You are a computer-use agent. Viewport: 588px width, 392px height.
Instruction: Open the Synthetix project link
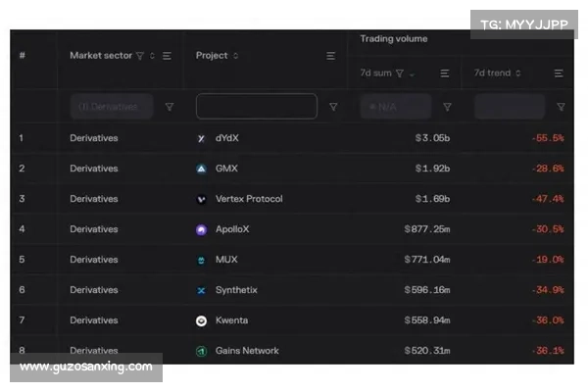click(236, 290)
